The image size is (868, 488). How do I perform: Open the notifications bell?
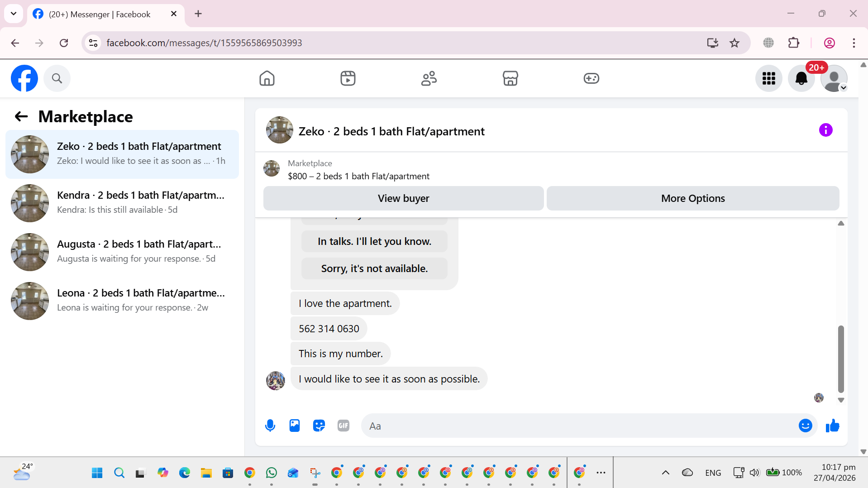click(801, 78)
